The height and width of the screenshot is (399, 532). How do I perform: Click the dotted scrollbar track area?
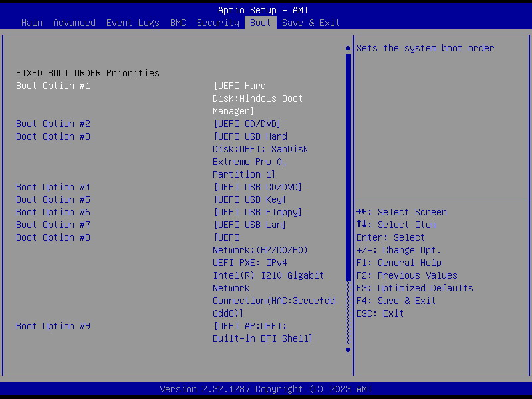click(348, 313)
